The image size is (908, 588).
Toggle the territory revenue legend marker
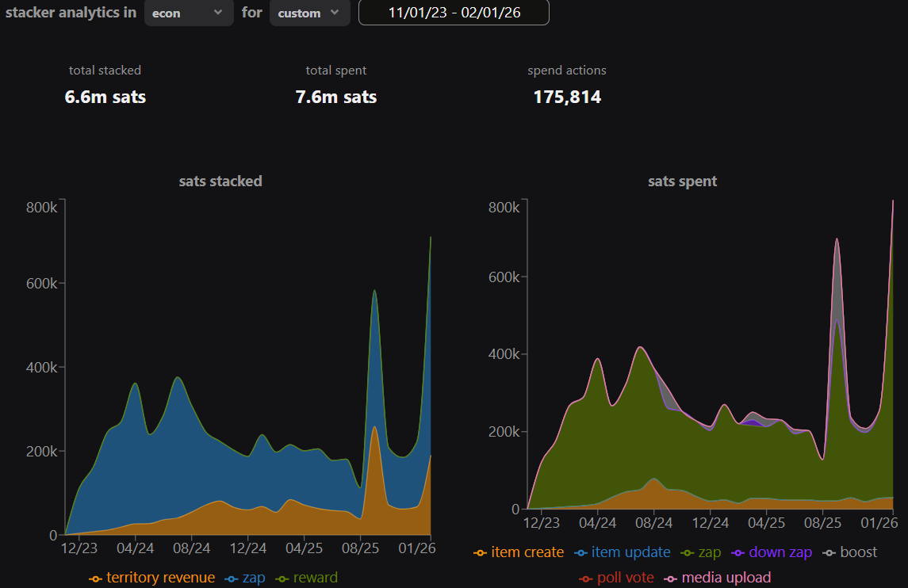pos(95,578)
